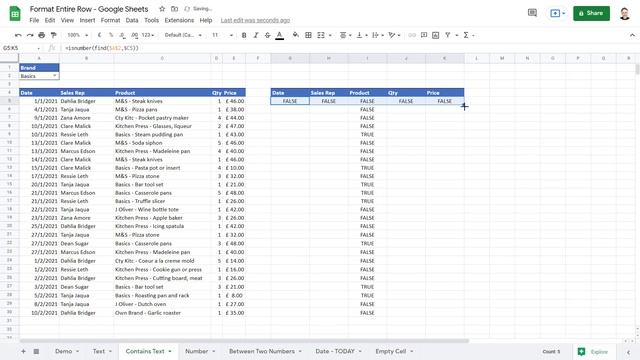Open the Format menu

click(110, 20)
